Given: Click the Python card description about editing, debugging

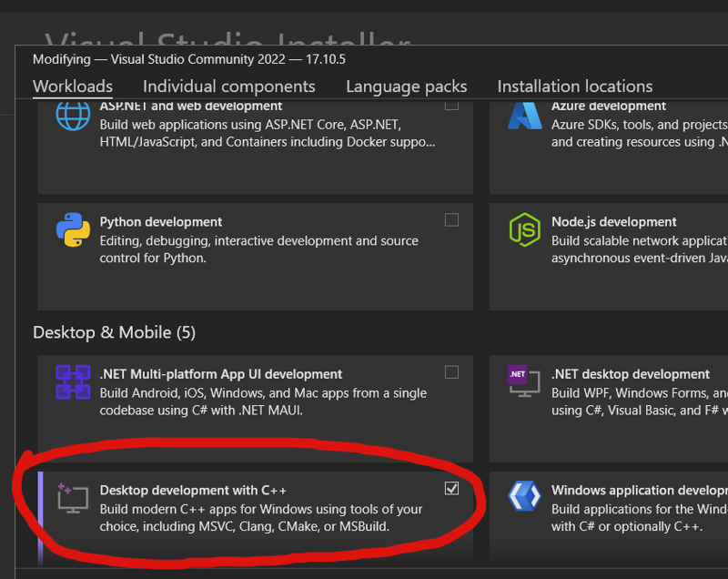Looking at the screenshot, I should [x=259, y=249].
